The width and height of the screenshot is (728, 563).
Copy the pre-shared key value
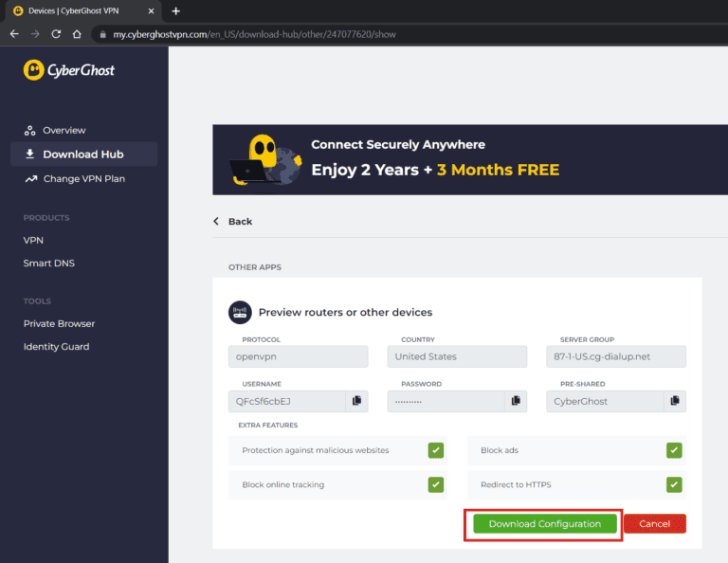[x=674, y=401]
